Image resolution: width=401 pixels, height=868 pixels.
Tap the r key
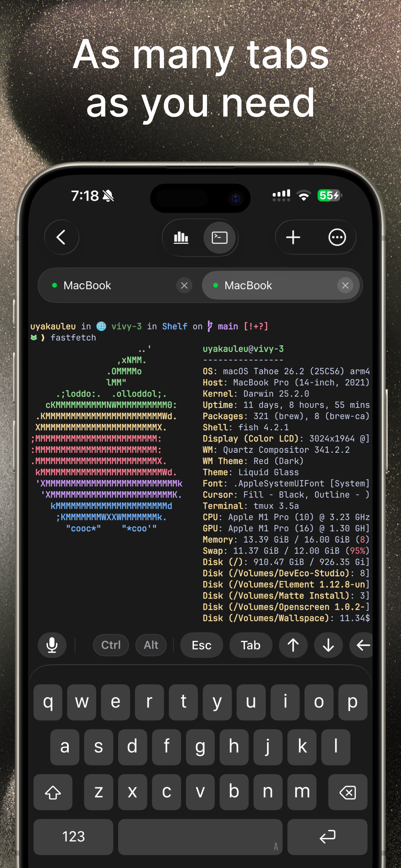click(150, 702)
